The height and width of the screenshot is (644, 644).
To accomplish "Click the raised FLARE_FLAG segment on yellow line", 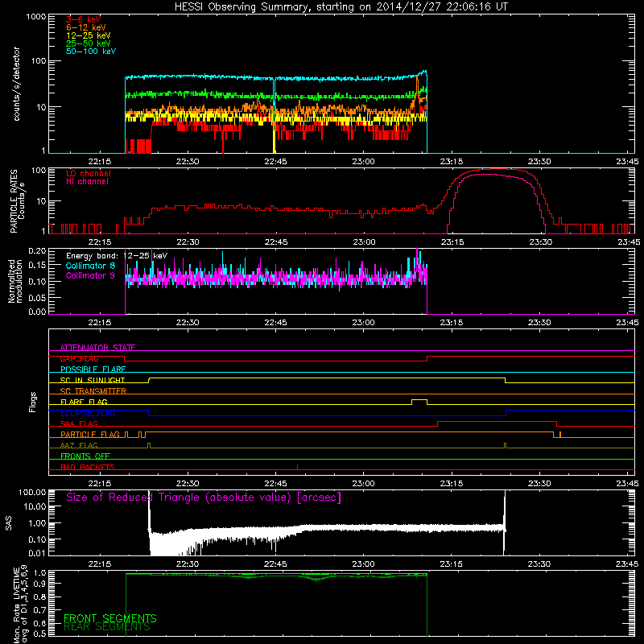I will [419, 399].
